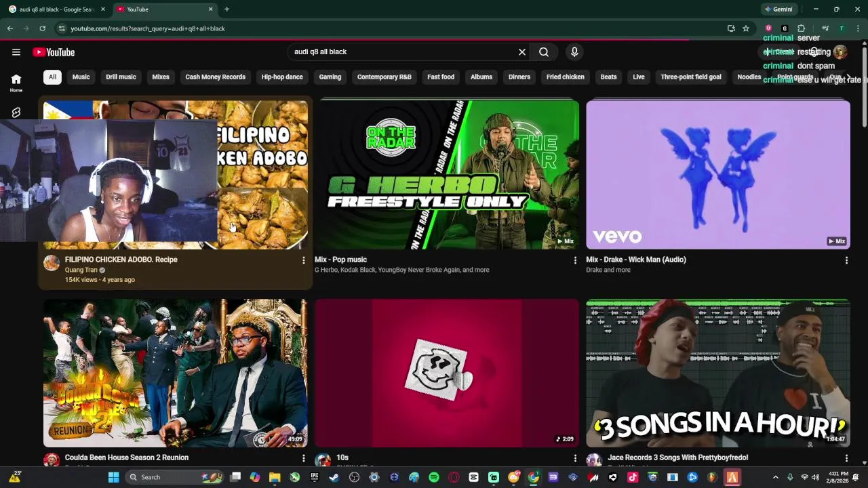Click the Gemini button in Chrome
This screenshot has width=868, height=488.
point(778,9)
